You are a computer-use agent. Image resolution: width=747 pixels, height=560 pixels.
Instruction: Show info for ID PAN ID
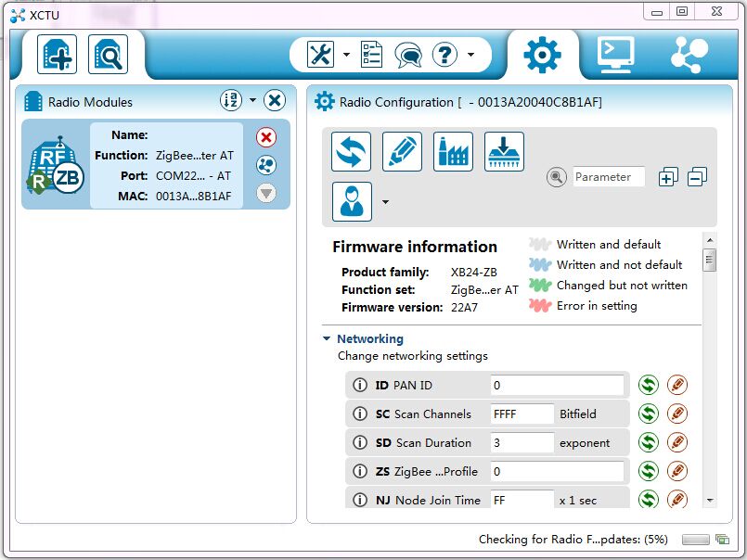pyautogui.click(x=360, y=385)
